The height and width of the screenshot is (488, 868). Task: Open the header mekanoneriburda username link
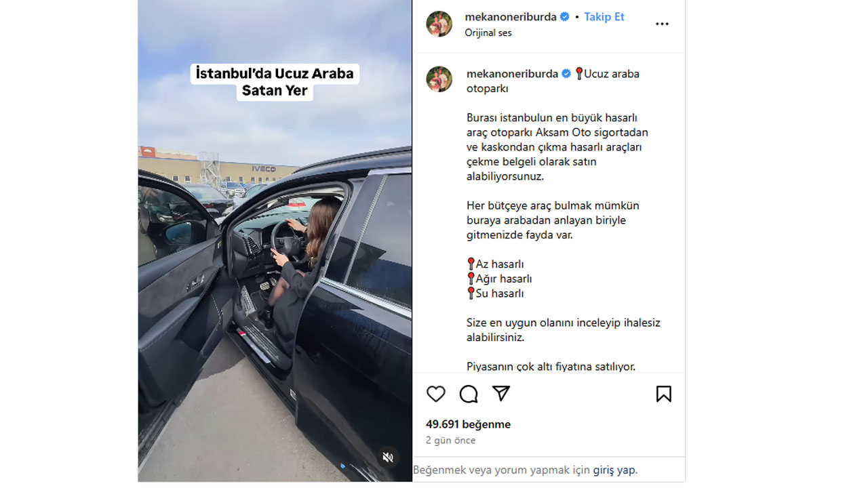point(511,17)
